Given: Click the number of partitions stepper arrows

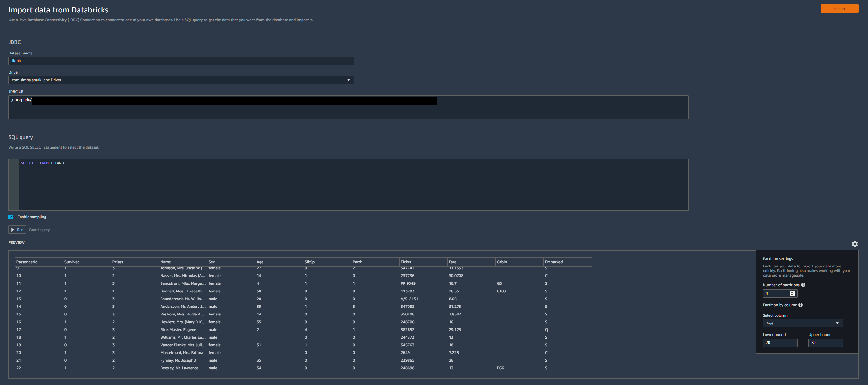Looking at the screenshot, I should pyautogui.click(x=792, y=293).
